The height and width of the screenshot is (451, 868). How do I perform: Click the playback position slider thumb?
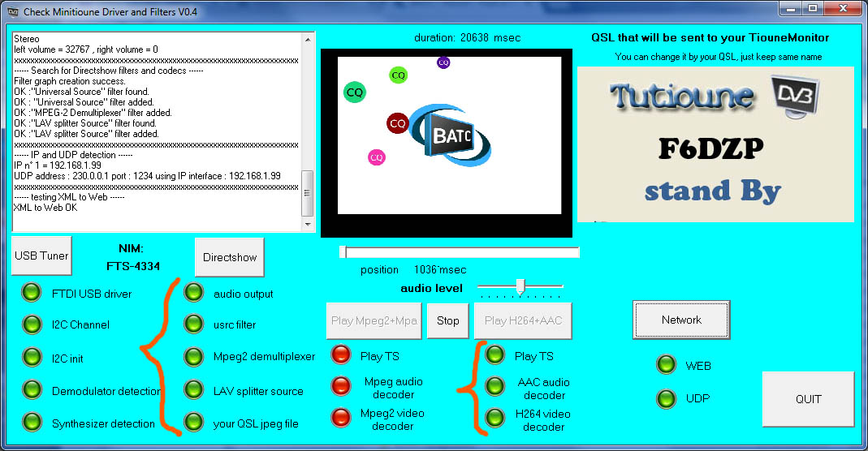click(343, 252)
